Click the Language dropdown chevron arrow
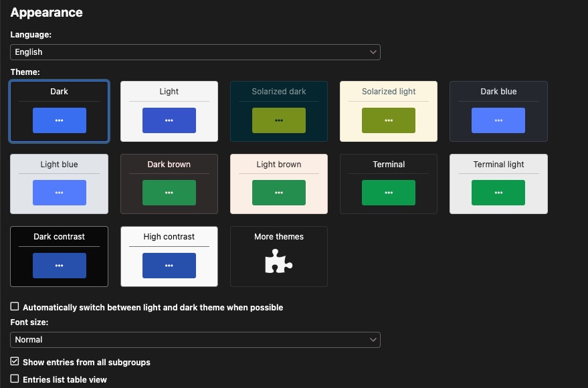 373,52
